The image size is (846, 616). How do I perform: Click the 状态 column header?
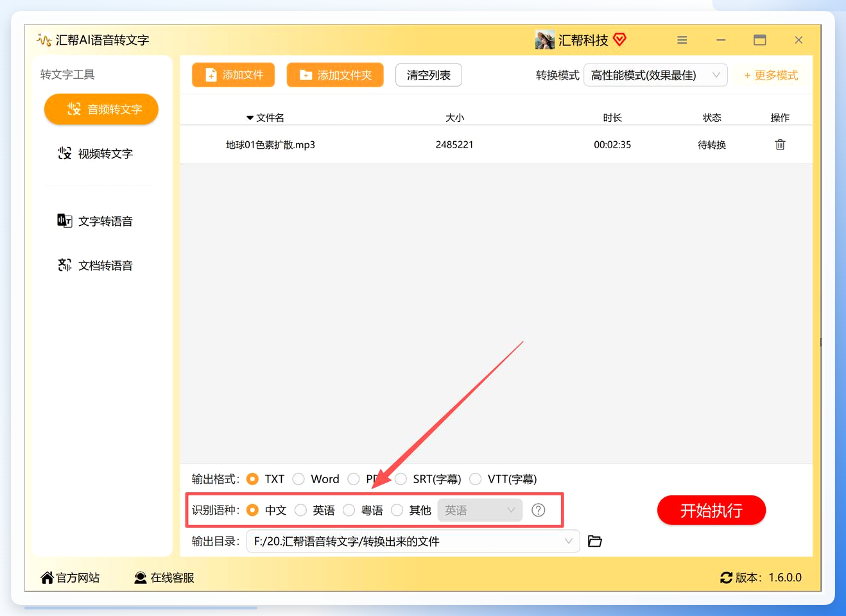click(x=712, y=117)
